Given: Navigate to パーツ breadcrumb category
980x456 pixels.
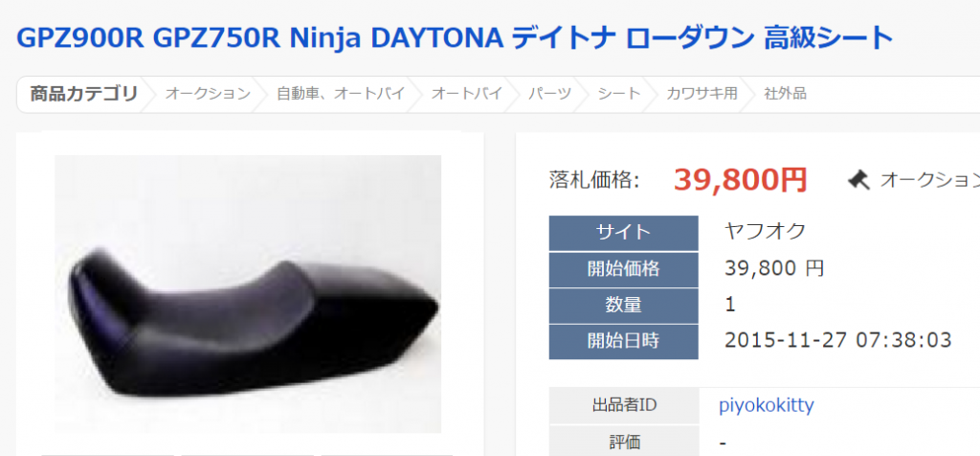Looking at the screenshot, I should (550, 95).
